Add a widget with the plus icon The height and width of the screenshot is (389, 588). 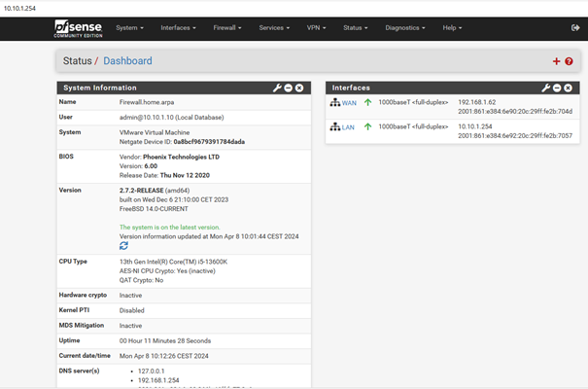pos(556,61)
